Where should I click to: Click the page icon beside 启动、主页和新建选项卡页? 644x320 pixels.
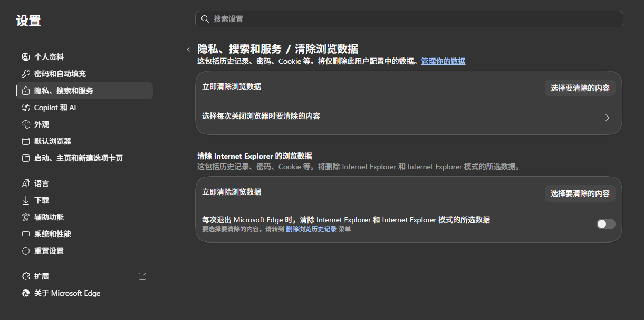(x=25, y=158)
